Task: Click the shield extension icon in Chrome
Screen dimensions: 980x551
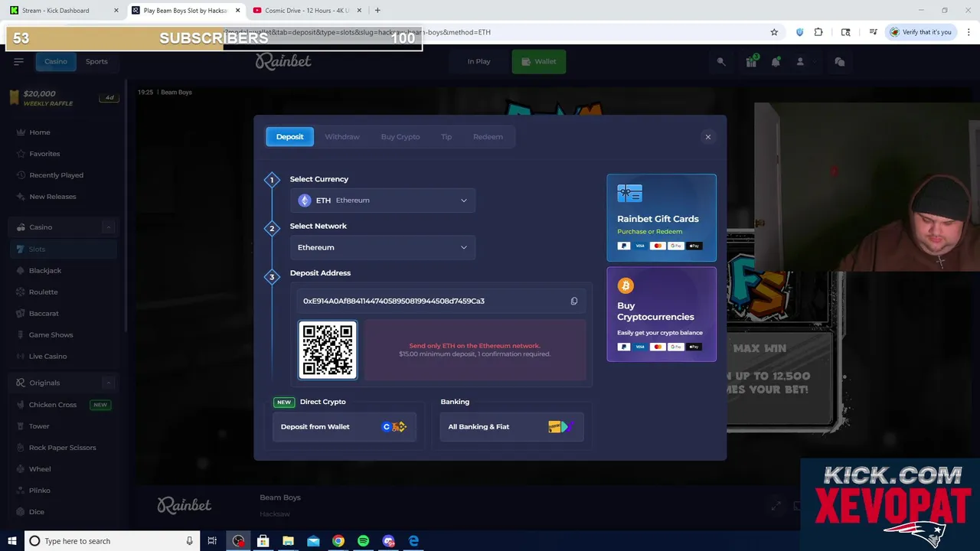Action: 799,32
